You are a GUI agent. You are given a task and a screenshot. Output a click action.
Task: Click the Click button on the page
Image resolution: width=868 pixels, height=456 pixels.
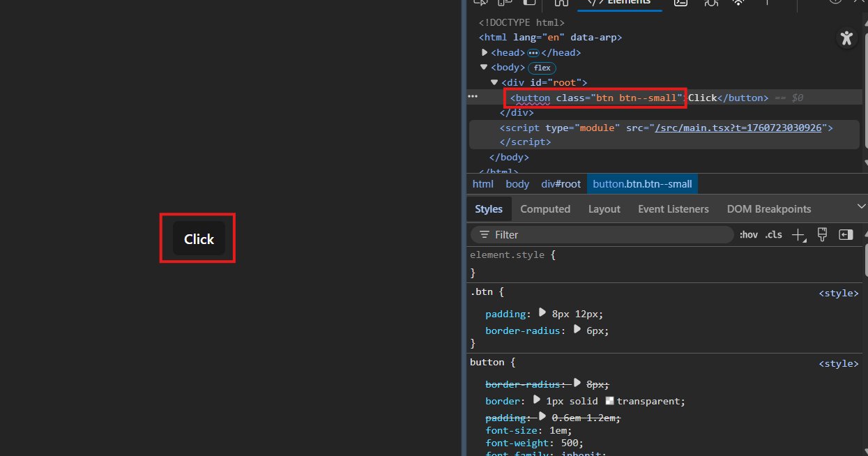[199, 238]
